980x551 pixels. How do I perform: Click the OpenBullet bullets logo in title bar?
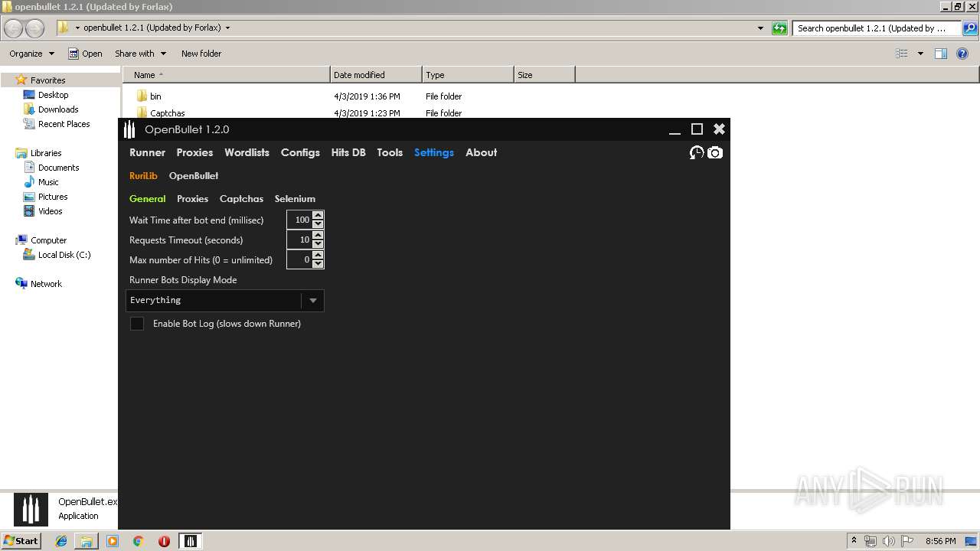point(129,129)
